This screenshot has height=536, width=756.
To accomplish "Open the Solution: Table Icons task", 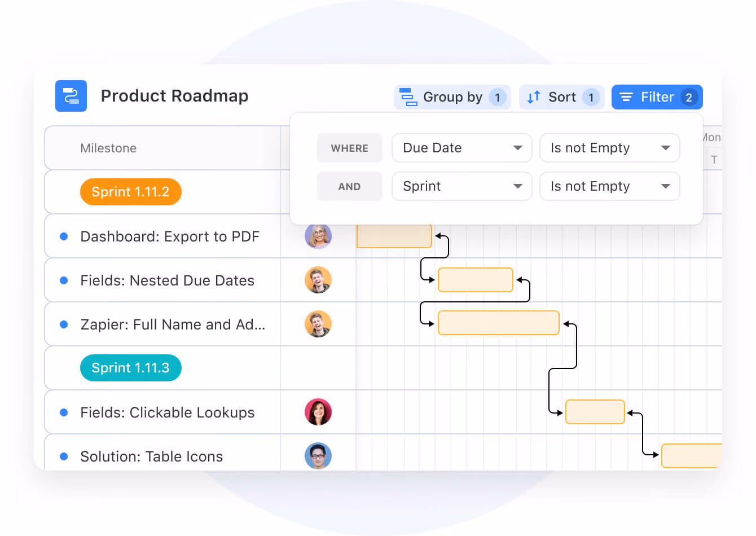I will click(x=152, y=456).
